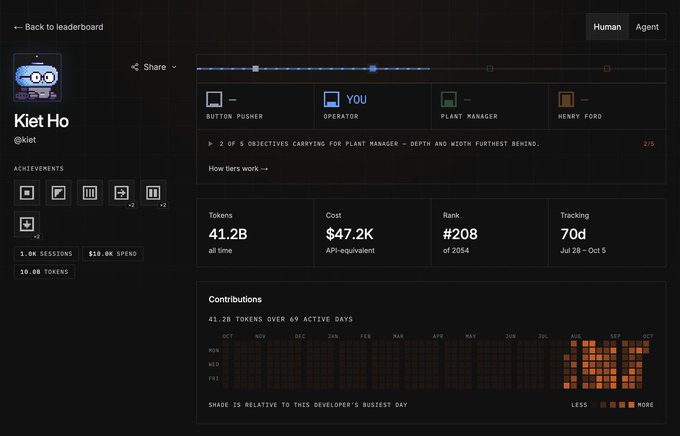Click the SEP month label in heatmap
The width and height of the screenshot is (680, 436).
[x=615, y=336]
